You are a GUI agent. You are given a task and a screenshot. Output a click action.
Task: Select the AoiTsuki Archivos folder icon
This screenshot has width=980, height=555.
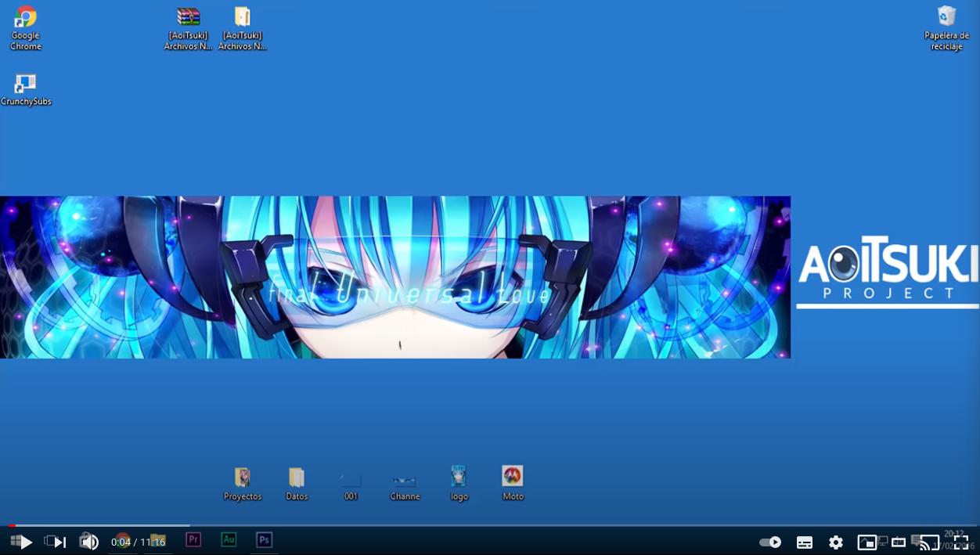[242, 28]
